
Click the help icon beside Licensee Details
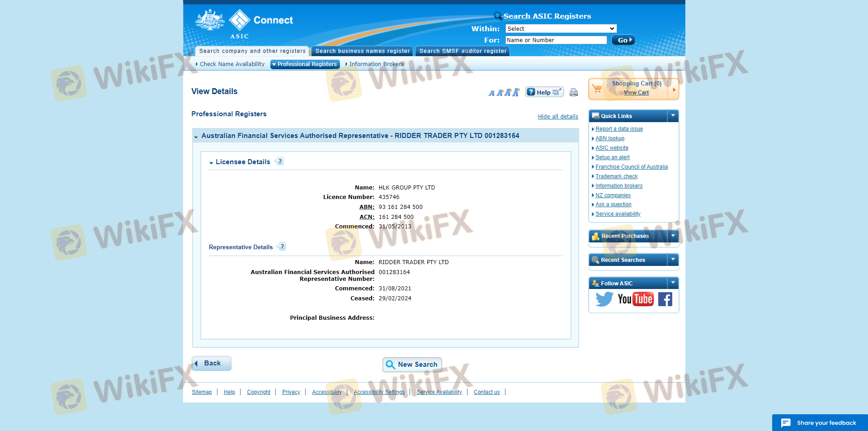tap(280, 161)
